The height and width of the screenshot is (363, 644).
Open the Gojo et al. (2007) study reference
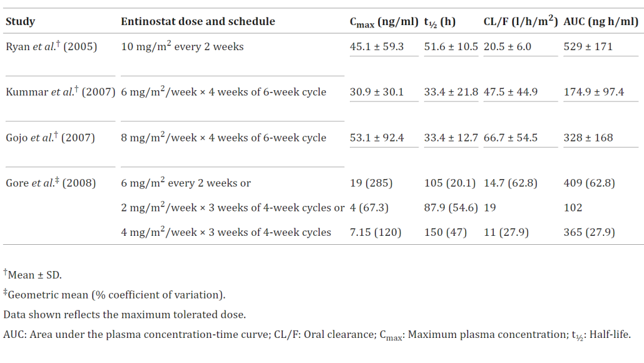tap(50, 137)
